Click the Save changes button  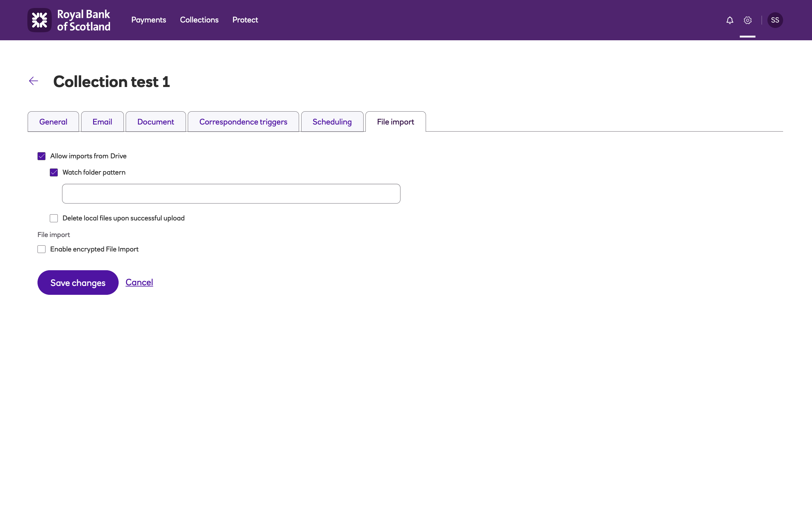click(x=78, y=282)
